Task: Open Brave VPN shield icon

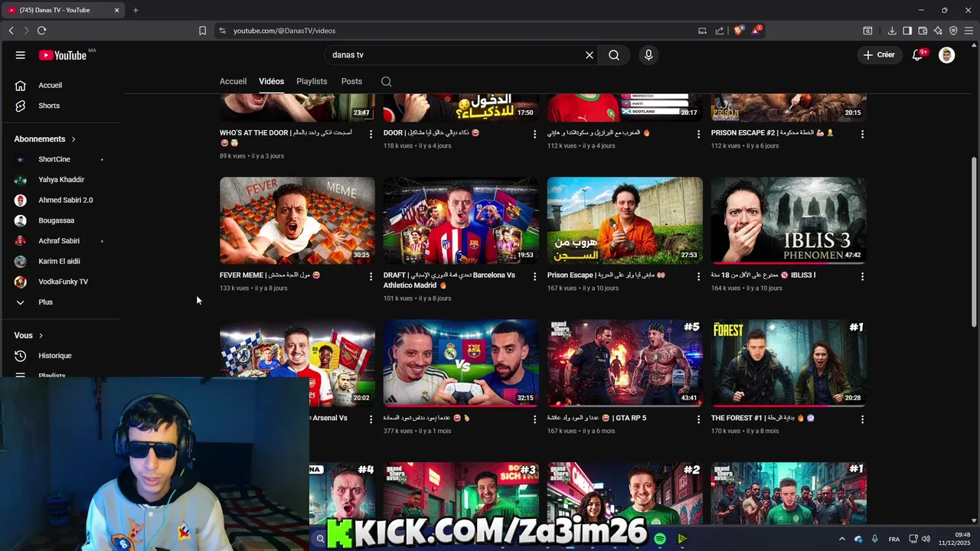Action: [x=953, y=31]
